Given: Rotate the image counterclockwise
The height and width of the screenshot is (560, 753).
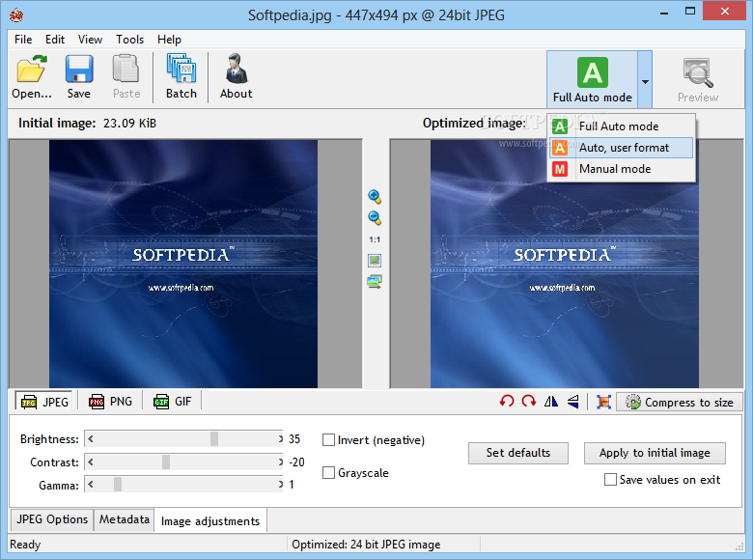Looking at the screenshot, I should click(507, 402).
